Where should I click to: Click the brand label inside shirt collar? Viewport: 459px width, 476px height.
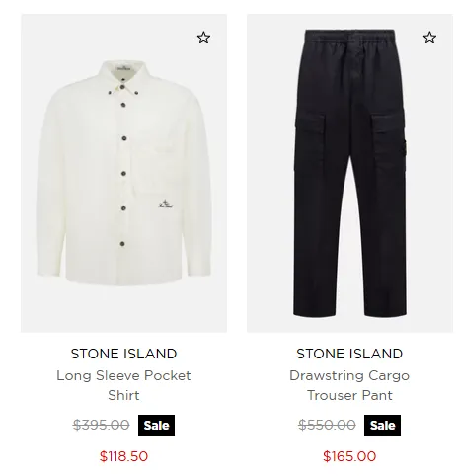pos(124,69)
